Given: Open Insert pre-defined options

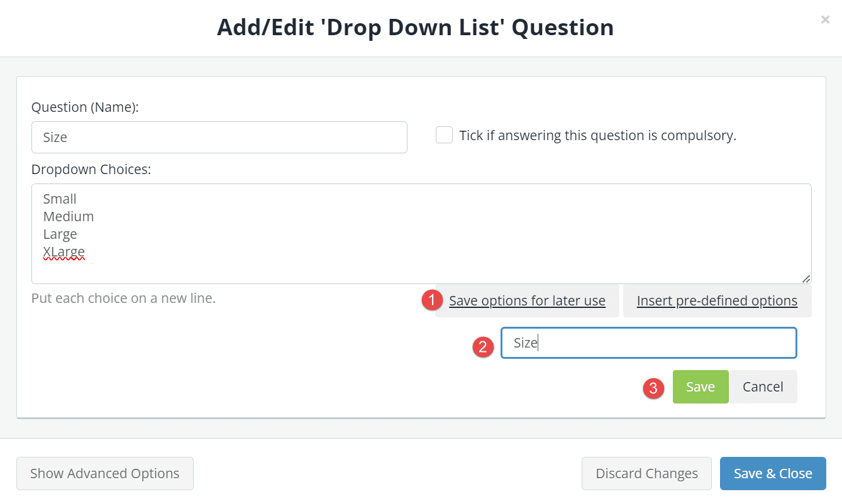Looking at the screenshot, I should (717, 301).
